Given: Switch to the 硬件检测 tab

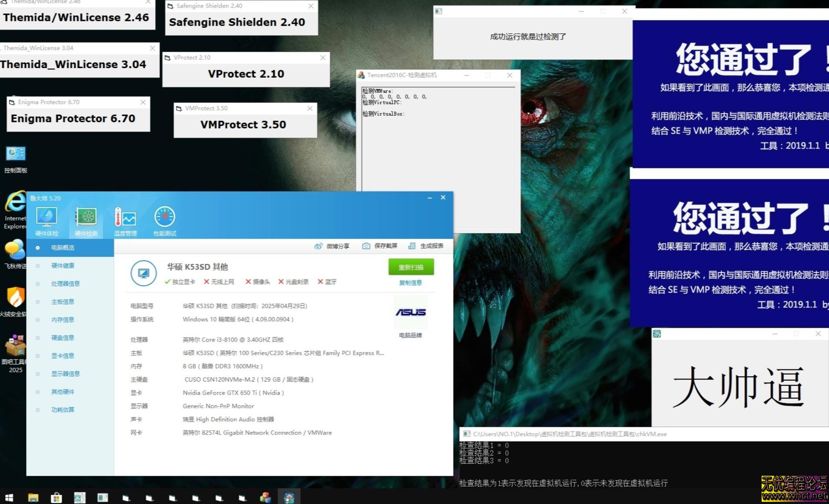Looking at the screenshot, I should click(x=86, y=219).
